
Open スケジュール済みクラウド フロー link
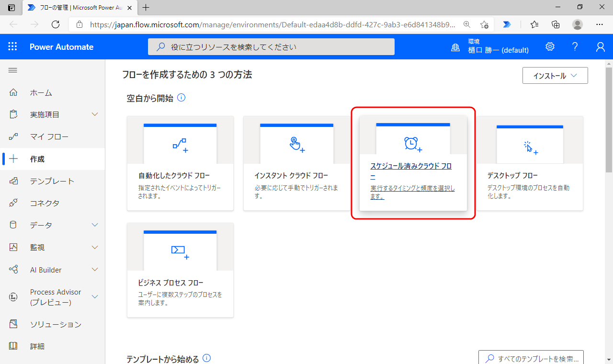coord(411,171)
